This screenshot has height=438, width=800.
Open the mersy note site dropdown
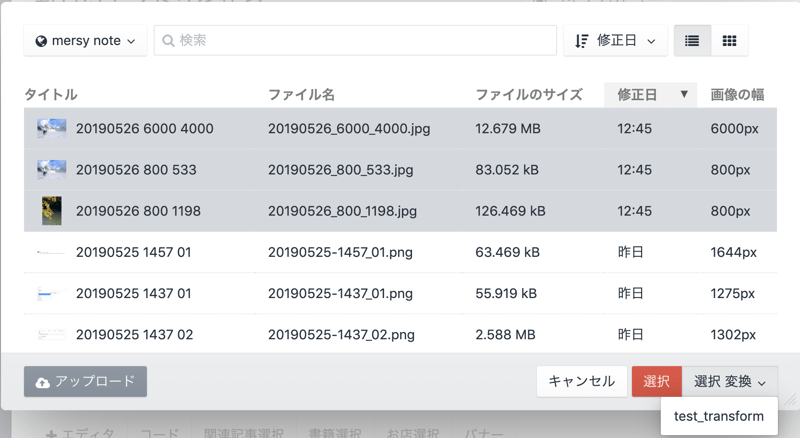(x=85, y=41)
